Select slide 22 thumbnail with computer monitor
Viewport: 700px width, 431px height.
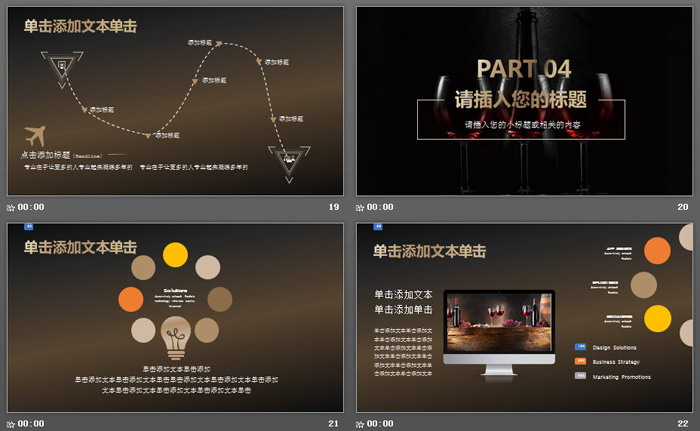coord(524,318)
